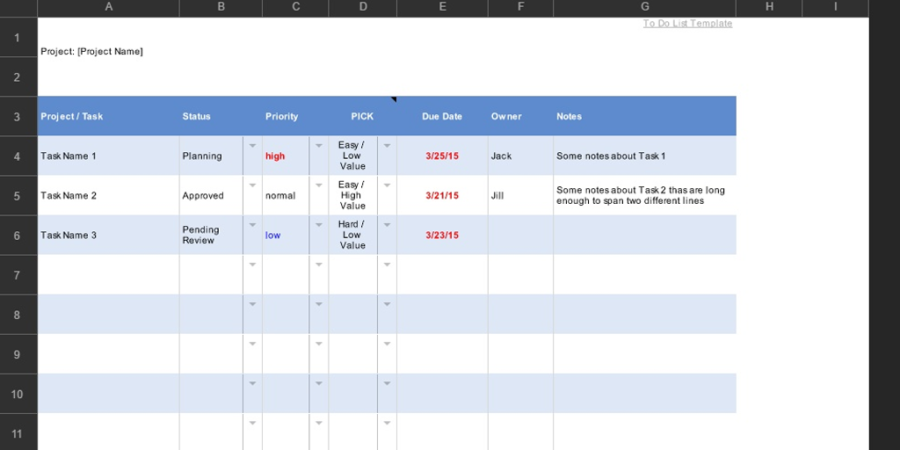Select row 6 header number

18,235
